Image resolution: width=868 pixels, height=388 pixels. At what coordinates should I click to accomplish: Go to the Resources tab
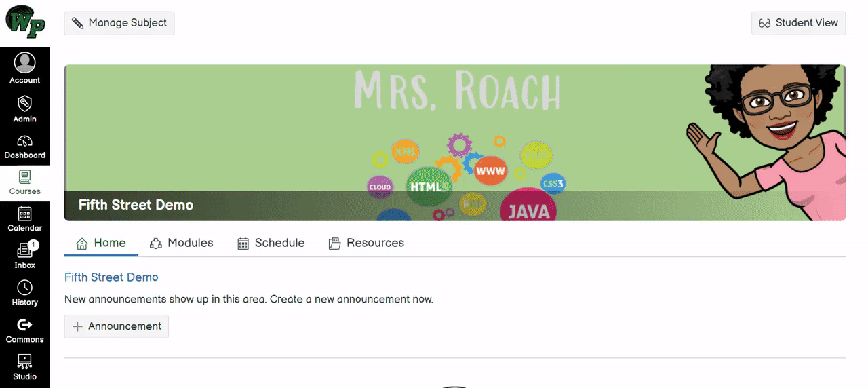tap(366, 243)
